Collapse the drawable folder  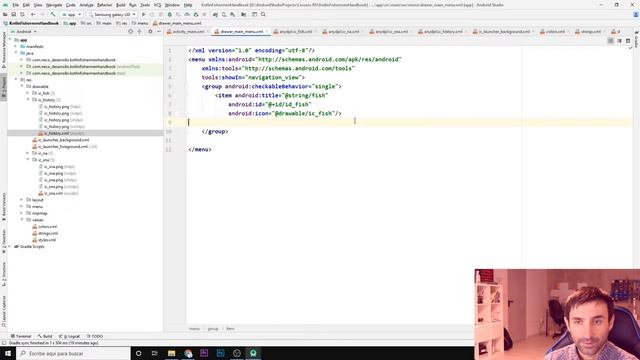[22, 86]
